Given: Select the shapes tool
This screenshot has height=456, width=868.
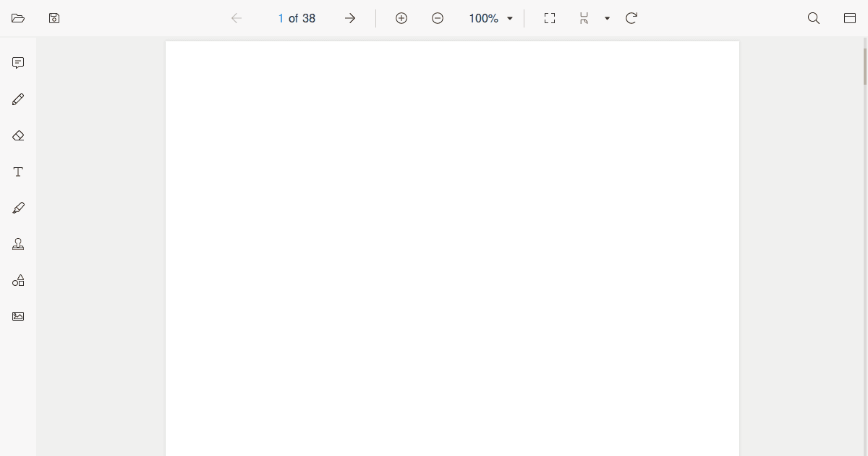Looking at the screenshot, I should click(17, 280).
